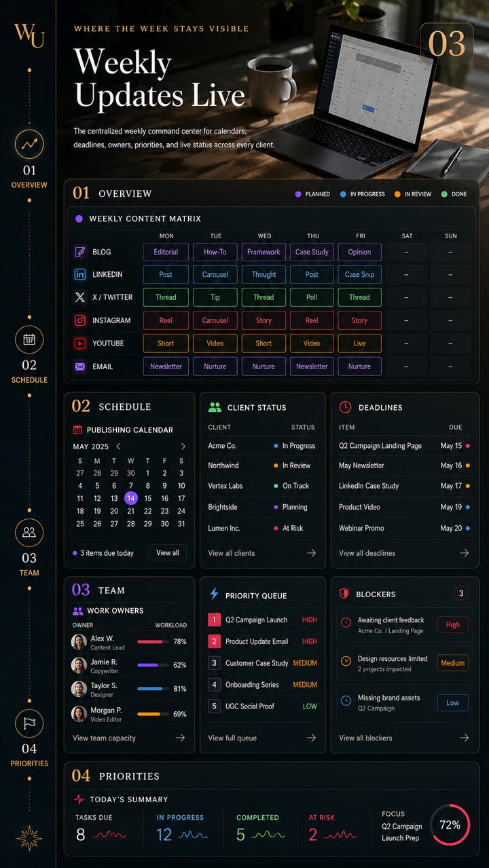Image resolution: width=489 pixels, height=868 pixels.
Task: Click the Instagram channel icon
Action: tap(80, 320)
